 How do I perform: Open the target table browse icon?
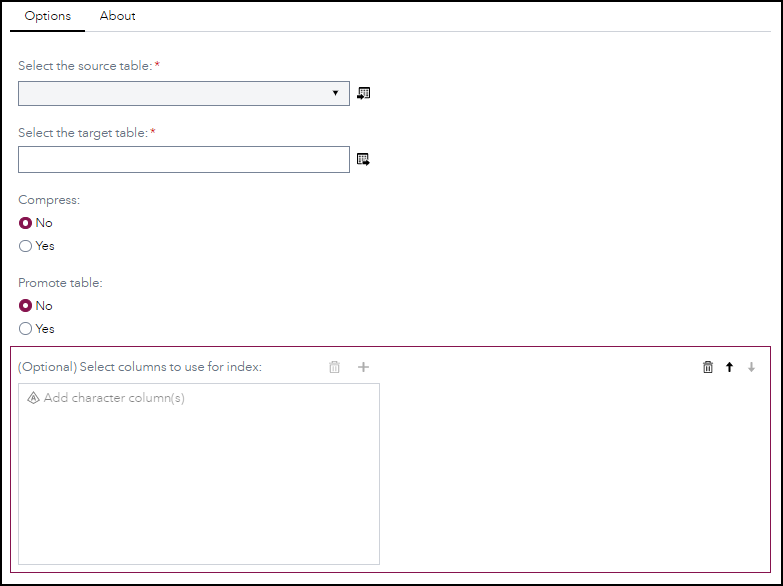tap(363, 159)
